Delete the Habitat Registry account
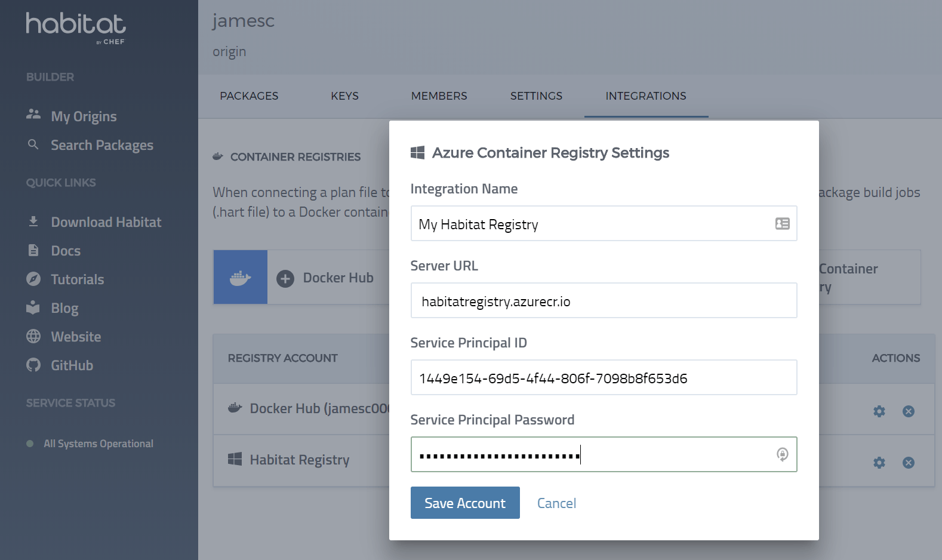This screenshot has width=942, height=560. [x=908, y=463]
